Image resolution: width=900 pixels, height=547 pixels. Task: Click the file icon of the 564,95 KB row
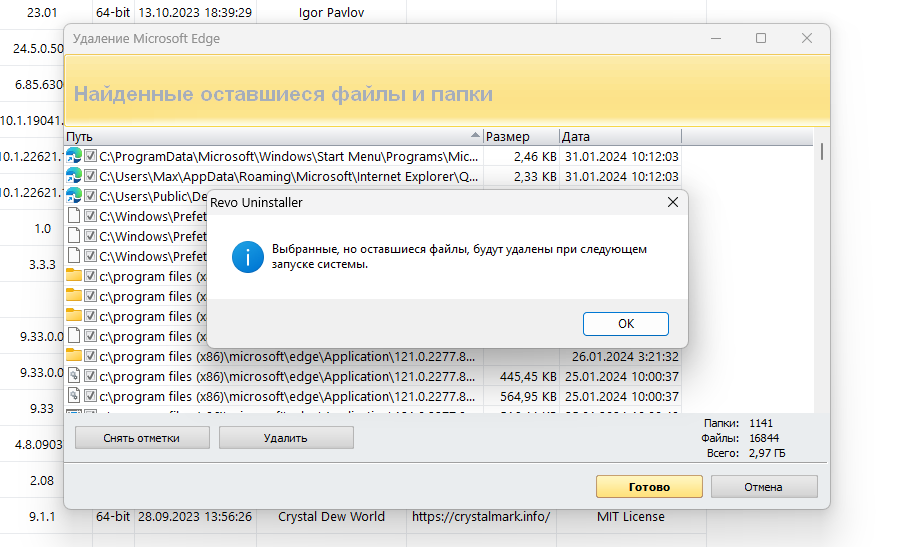[73, 396]
